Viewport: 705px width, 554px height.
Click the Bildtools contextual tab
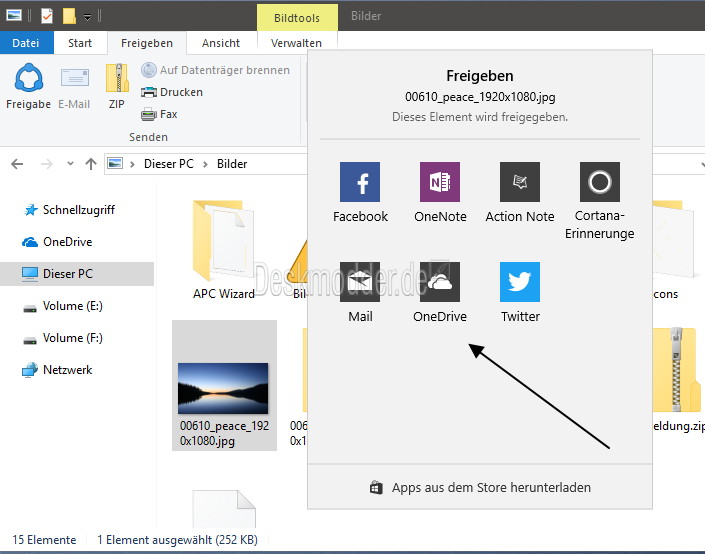pyautogui.click(x=297, y=18)
